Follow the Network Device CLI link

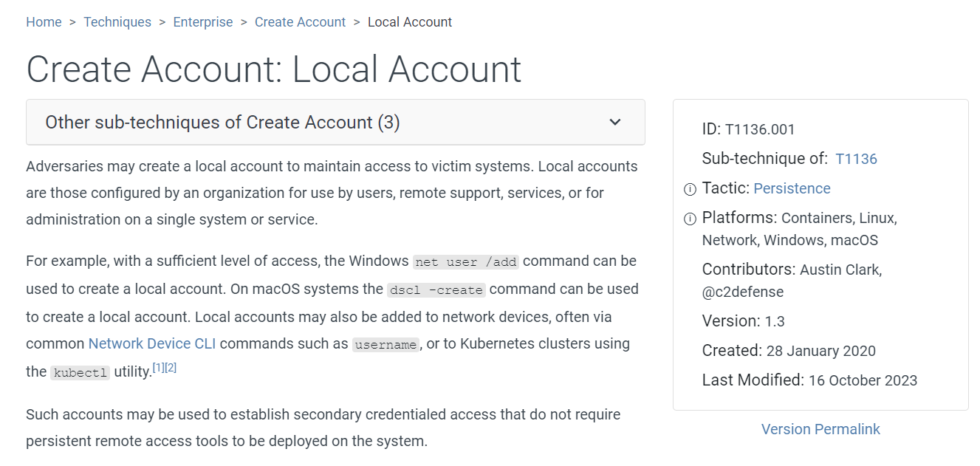pos(152,343)
